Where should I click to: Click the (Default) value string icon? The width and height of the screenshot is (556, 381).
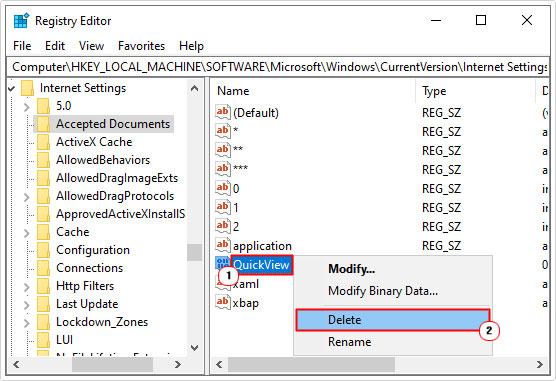tap(223, 112)
